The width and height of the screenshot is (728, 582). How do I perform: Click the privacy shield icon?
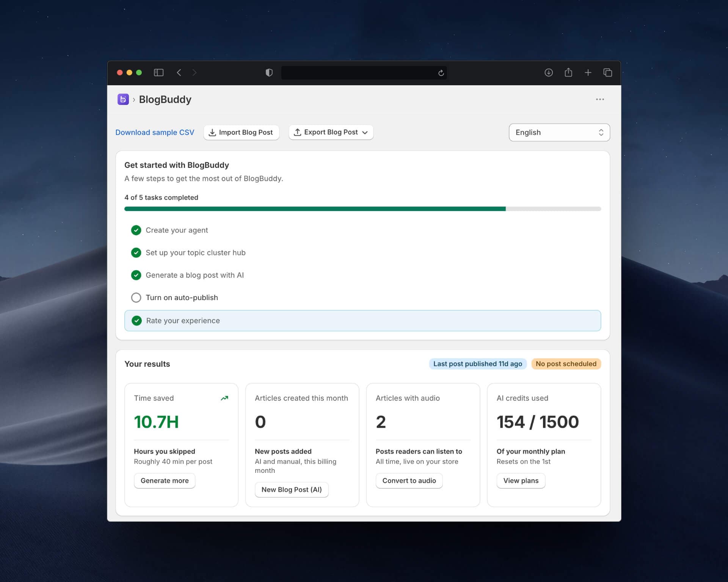pos(269,72)
